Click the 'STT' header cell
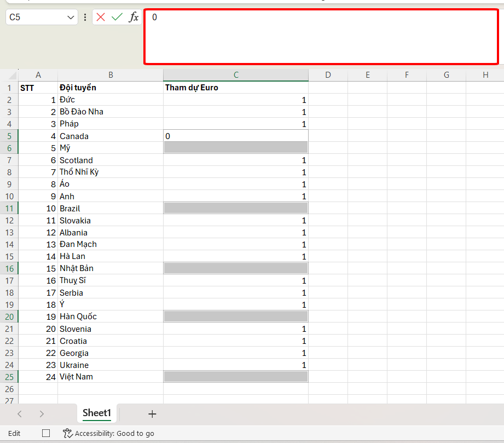504x443 pixels. 38,88
